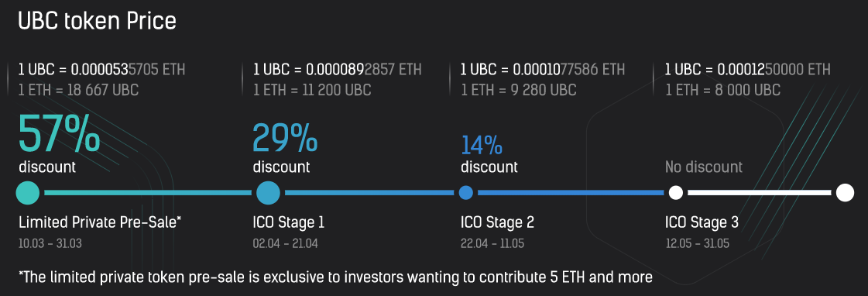This screenshot has height=296, width=868.
Task: Click the 'Limited Private Pre-Sale*' label
Action: tap(100, 222)
